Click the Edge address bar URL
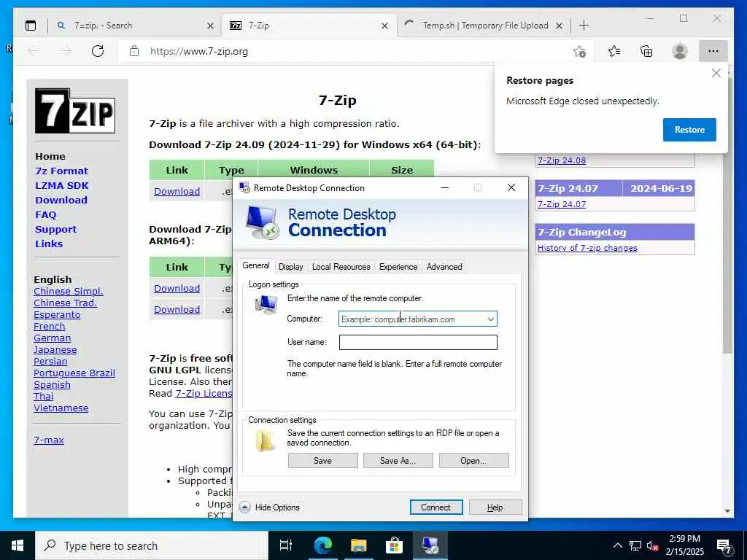This screenshot has height=560, width=747. (198, 52)
